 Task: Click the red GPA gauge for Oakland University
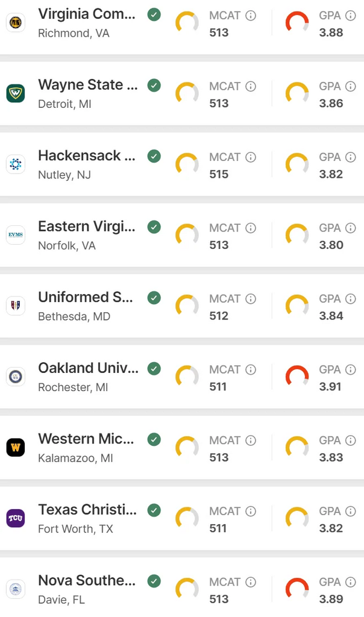(297, 377)
